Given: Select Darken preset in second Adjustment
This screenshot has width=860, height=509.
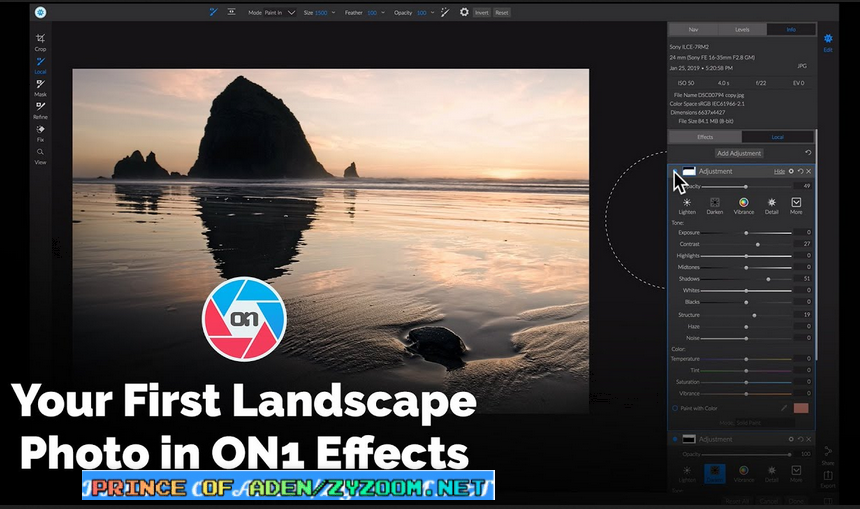Looking at the screenshot, I should coord(714,474).
